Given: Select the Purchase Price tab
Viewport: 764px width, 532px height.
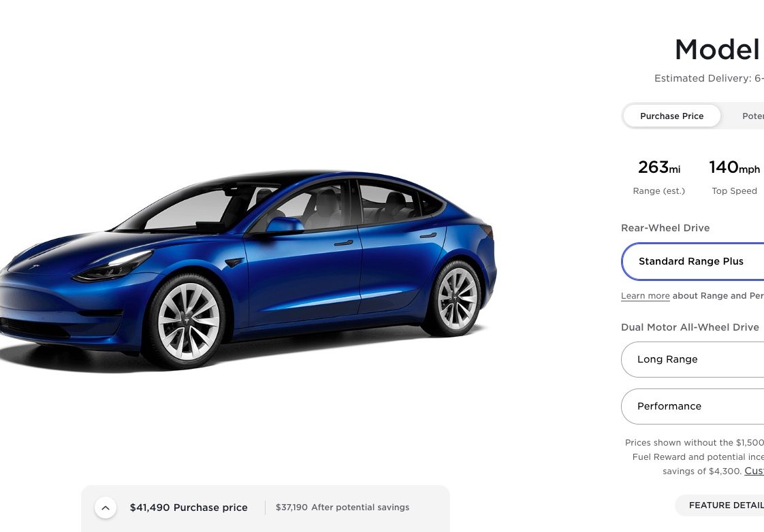Looking at the screenshot, I should point(671,116).
